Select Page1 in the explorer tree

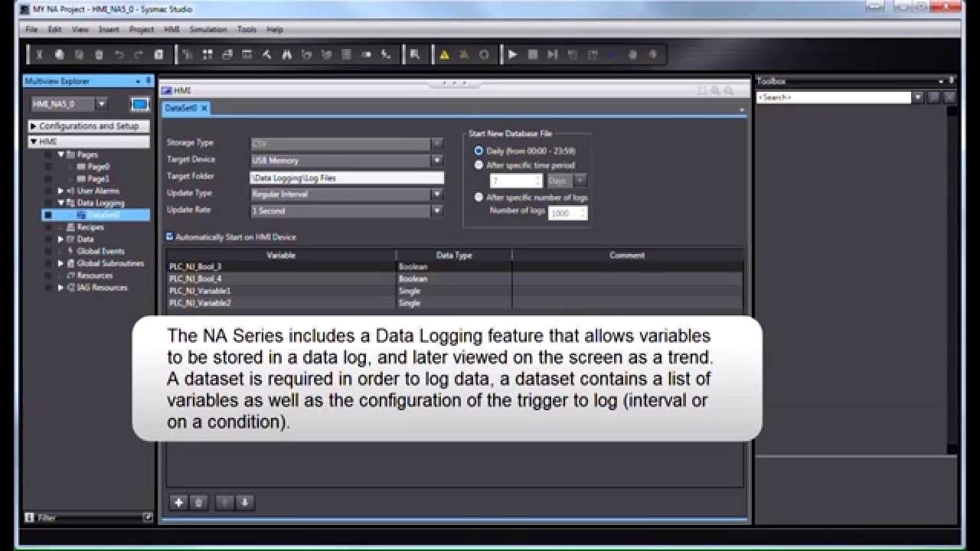click(x=98, y=179)
